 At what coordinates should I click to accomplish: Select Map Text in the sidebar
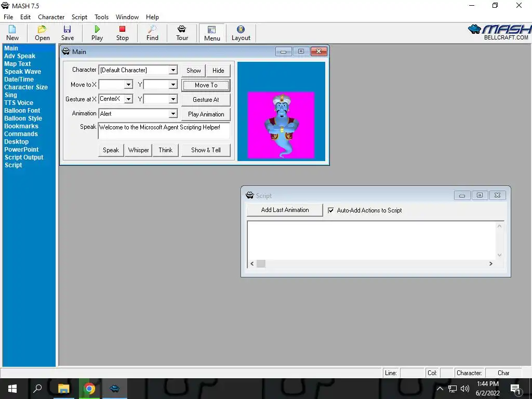tap(17, 64)
